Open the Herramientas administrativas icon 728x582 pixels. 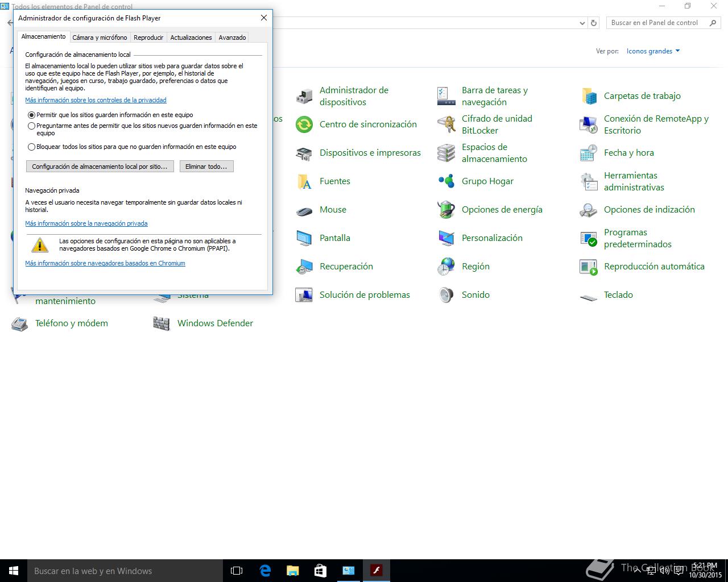(589, 181)
